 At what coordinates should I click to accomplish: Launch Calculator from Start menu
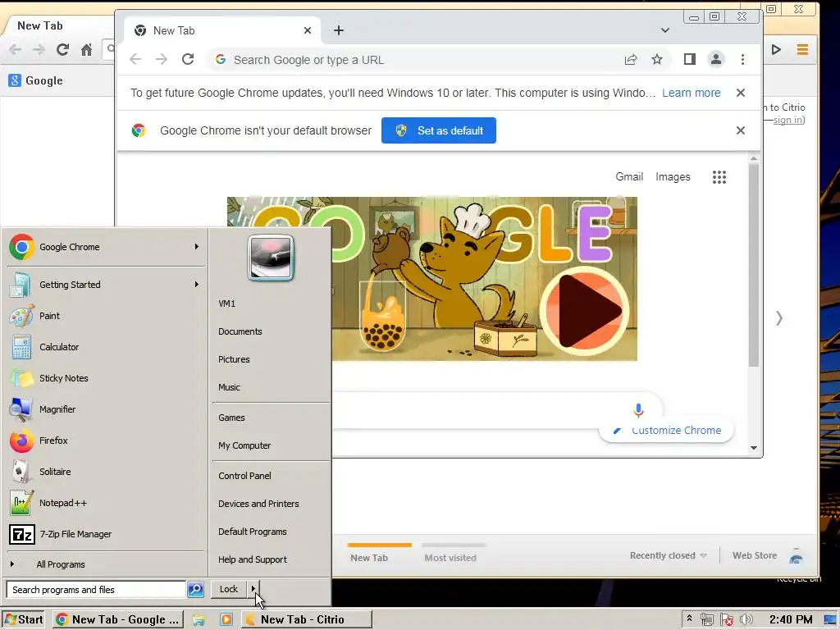pyautogui.click(x=104, y=347)
